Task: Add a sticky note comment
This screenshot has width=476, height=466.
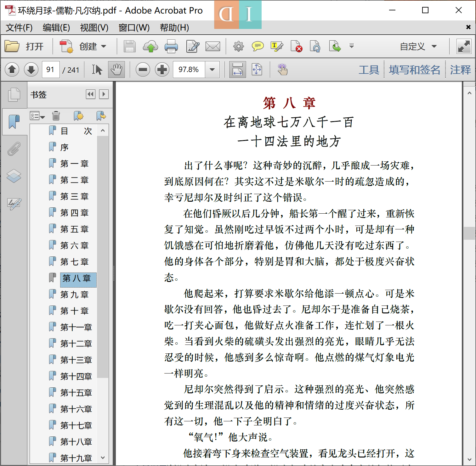Action: pos(258,47)
